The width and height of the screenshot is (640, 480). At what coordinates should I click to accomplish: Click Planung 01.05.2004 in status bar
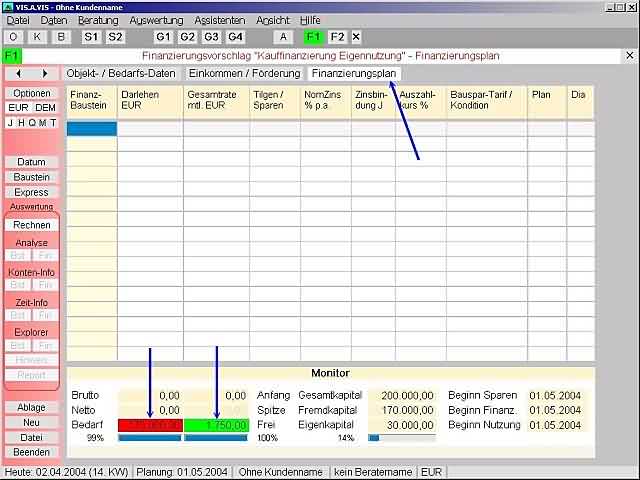(182, 472)
